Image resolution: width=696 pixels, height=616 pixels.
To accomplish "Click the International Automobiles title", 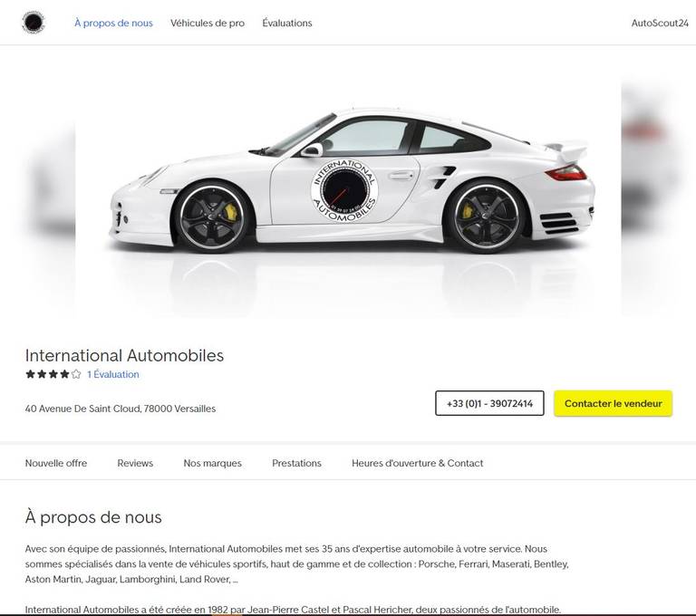I will tap(124, 355).
